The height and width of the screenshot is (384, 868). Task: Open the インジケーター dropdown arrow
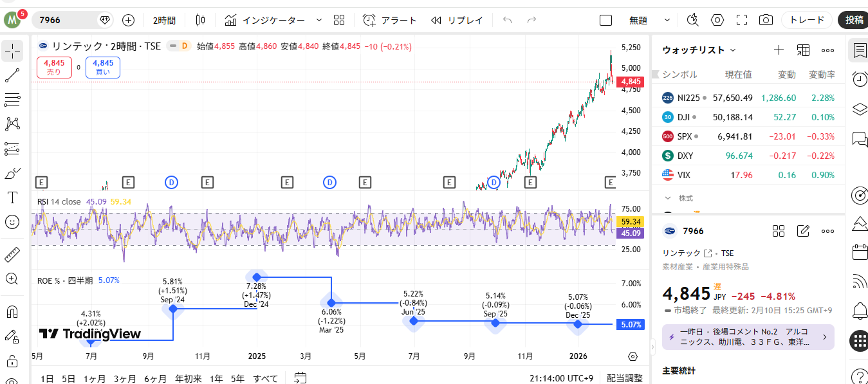click(x=319, y=20)
